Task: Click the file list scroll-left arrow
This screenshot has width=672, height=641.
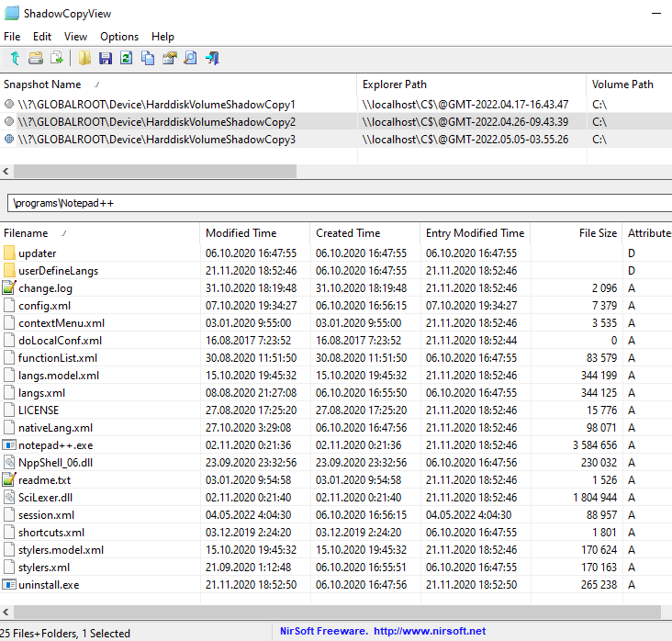Action: click(x=6, y=612)
